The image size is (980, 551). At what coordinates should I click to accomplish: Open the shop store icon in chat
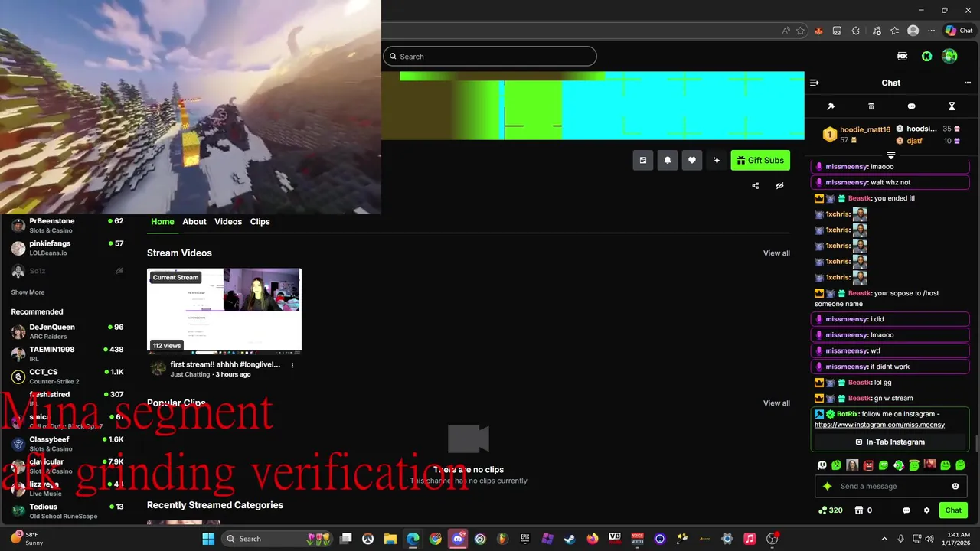tap(859, 510)
